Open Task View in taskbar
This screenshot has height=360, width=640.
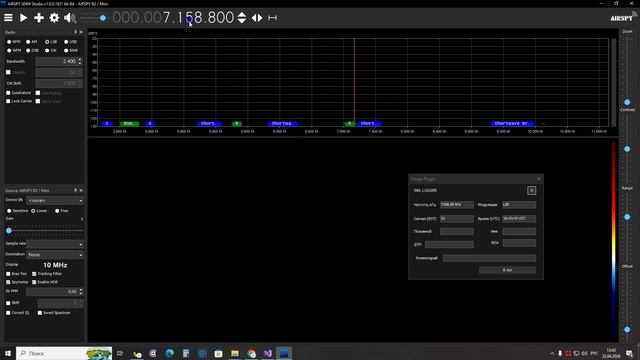click(x=120, y=353)
